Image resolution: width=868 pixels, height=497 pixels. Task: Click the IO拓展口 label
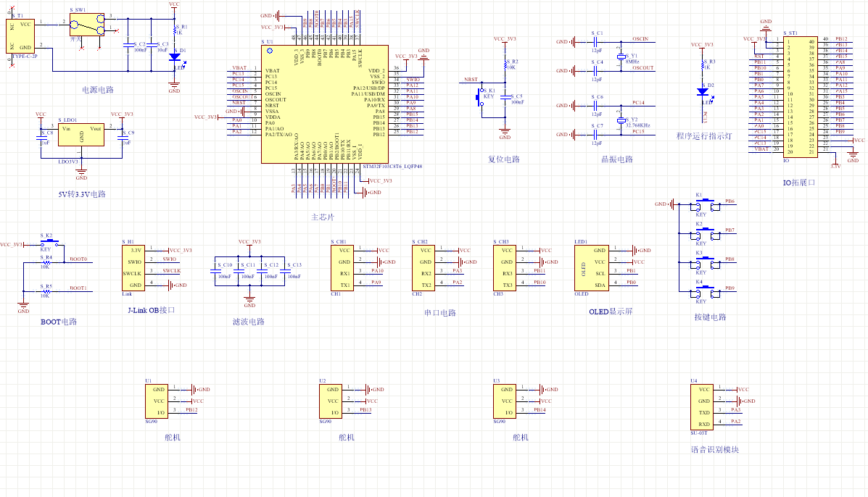click(x=799, y=183)
